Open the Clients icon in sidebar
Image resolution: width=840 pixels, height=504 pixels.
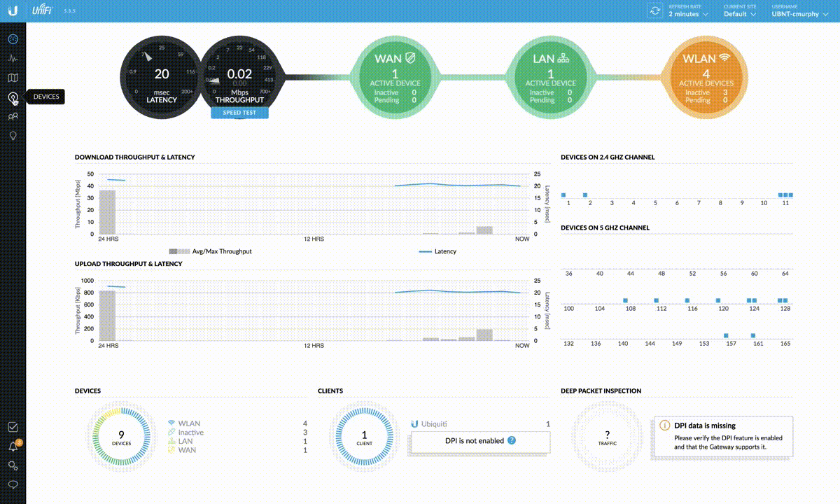pyautogui.click(x=13, y=116)
